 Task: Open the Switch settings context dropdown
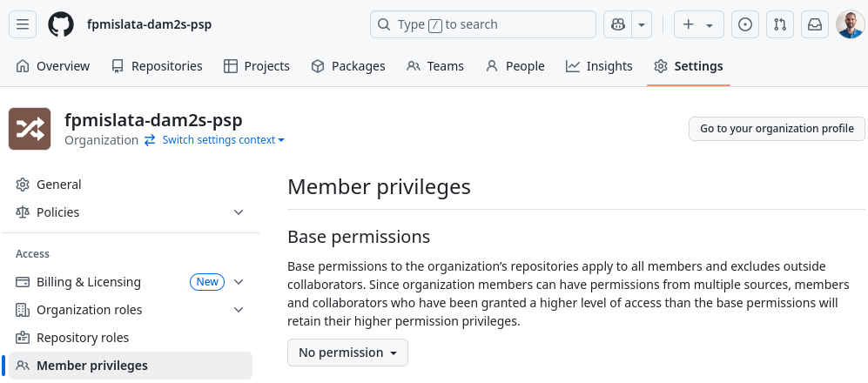(223, 140)
